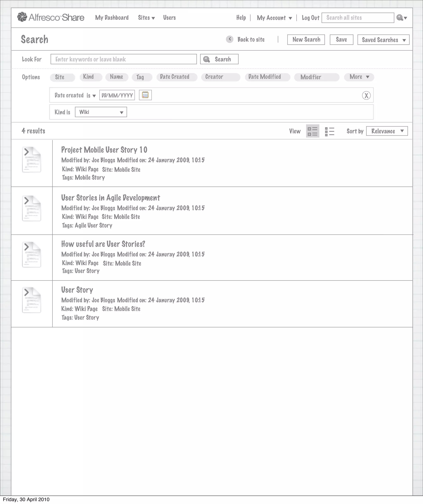This screenshot has width=423, height=504.
Task: Toggle the Creator filter option
Action: pyautogui.click(x=220, y=77)
